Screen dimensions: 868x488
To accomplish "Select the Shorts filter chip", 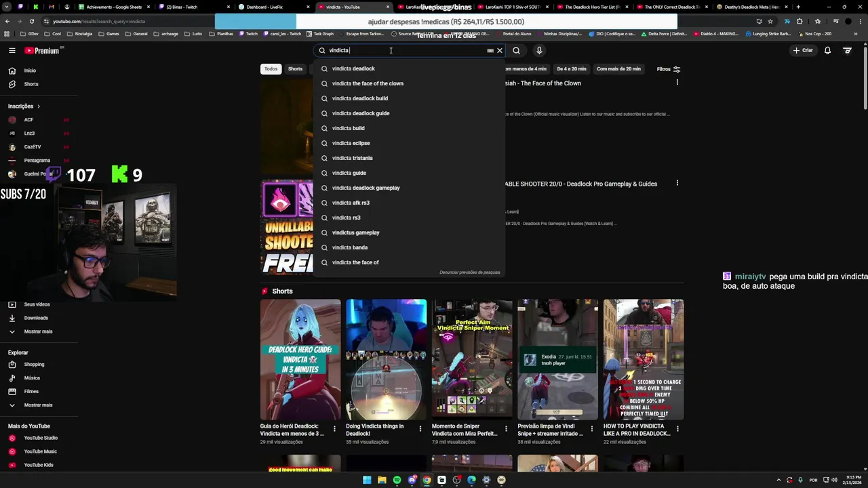I will 295,69.
